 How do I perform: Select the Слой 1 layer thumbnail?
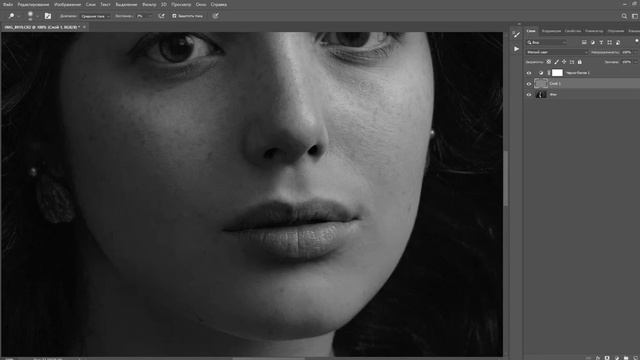tap(541, 84)
